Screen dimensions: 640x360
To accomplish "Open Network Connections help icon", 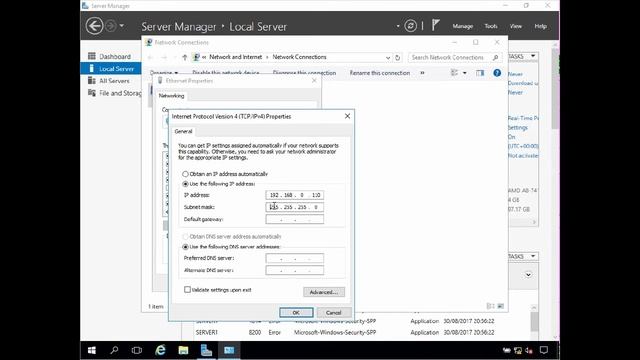I will coord(497,73).
